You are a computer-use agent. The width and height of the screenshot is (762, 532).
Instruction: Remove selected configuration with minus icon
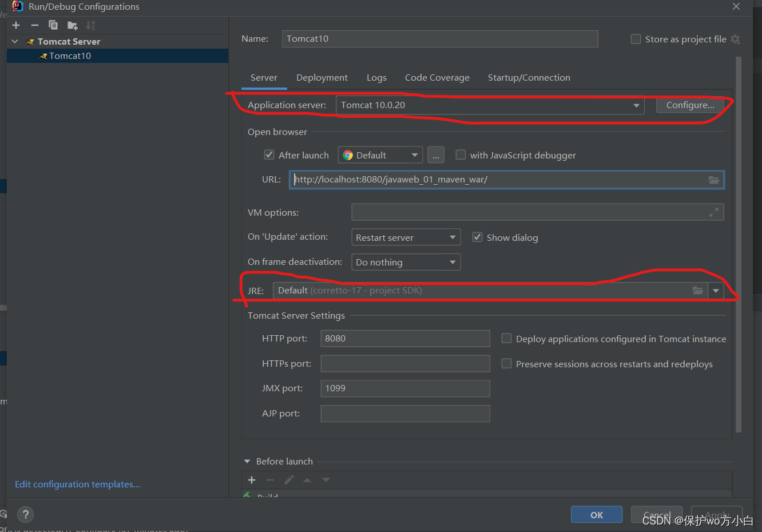coord(35,25)
